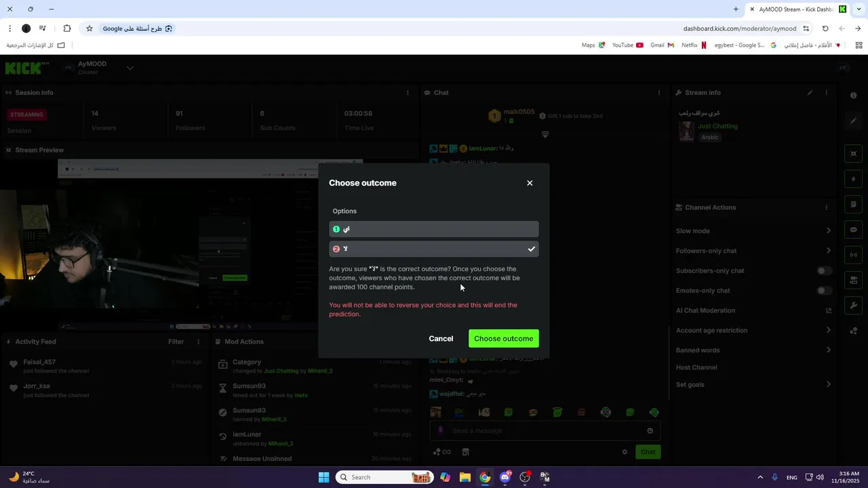Click the camera sidebar icon

coord(854,280)
